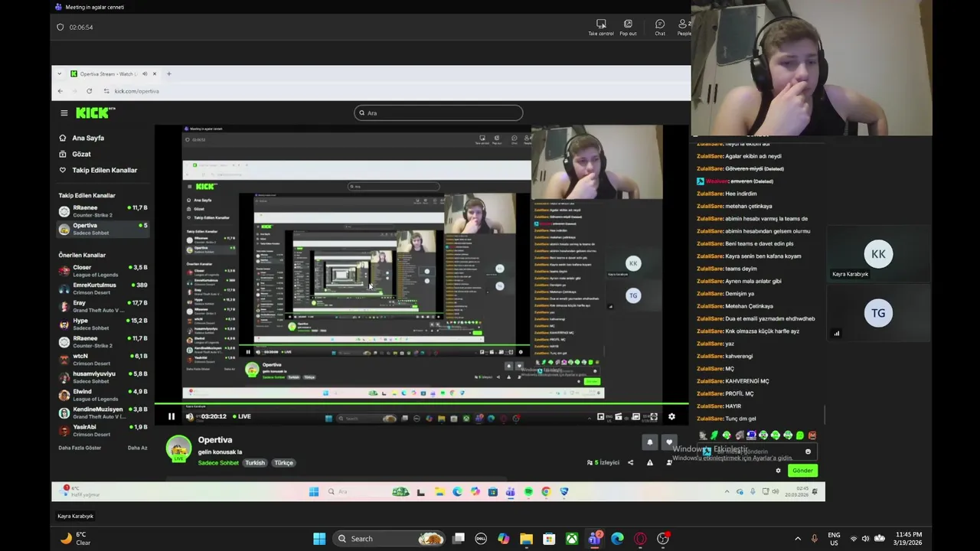Open EmreKurtulmus recommended channel
The height and width of the screenshot is (551, 980).
click(103, 289)
